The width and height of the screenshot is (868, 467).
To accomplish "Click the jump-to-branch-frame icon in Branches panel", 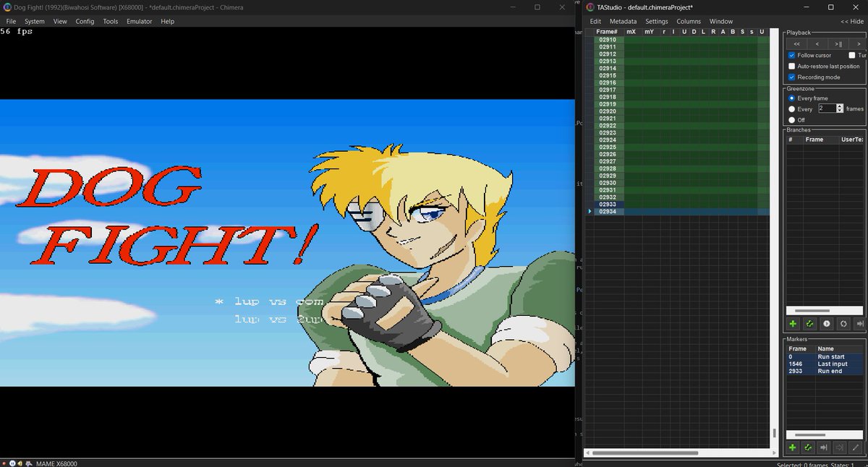I will coord(859,325).
